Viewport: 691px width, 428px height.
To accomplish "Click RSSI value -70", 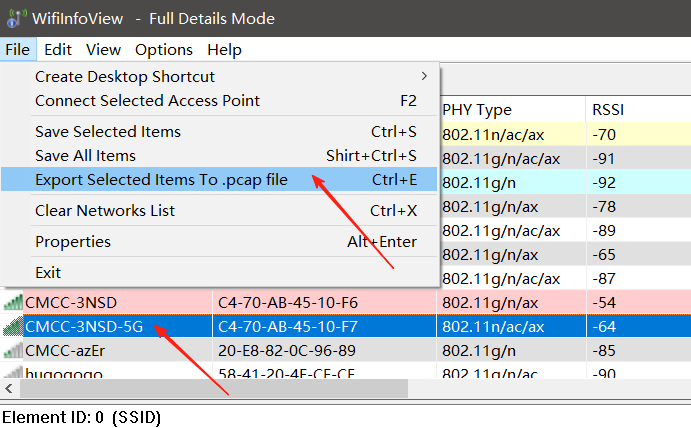I will tap(604, 134).
